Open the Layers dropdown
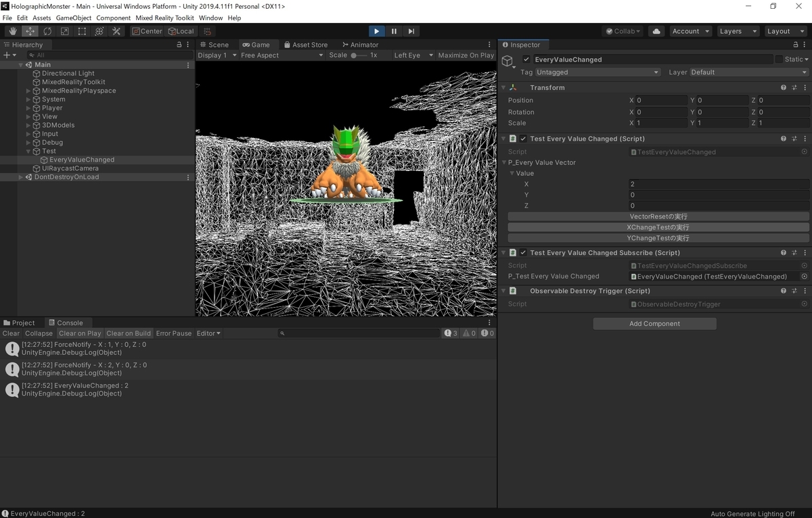This screenshot has width=812, height=518. (x=737, y=31)
